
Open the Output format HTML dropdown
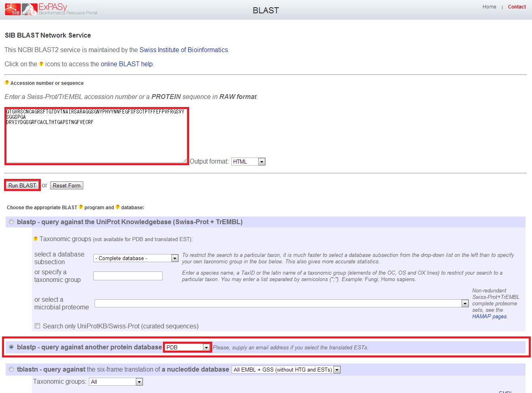point(248,162)
